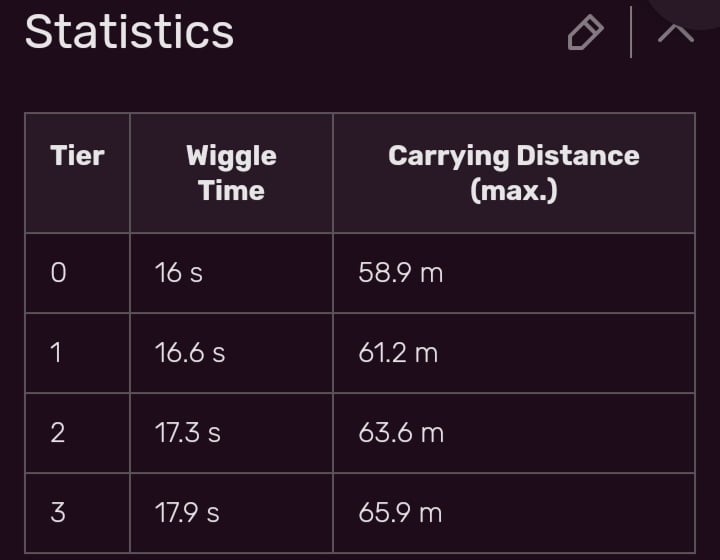Collapse the Statistics section chevron
This screenshot has height=560, width=720.
pyautogui.click(x=675, y=33)
